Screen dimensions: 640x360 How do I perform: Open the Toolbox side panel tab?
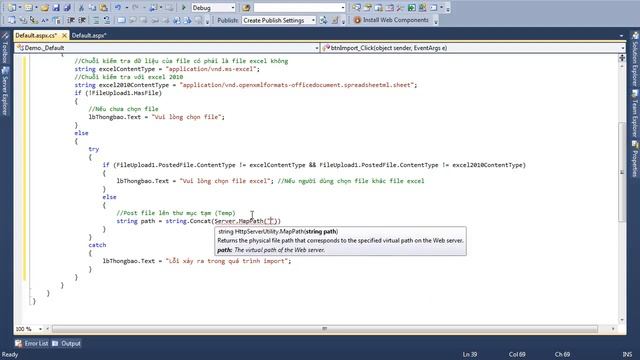(x=5, y=49)
